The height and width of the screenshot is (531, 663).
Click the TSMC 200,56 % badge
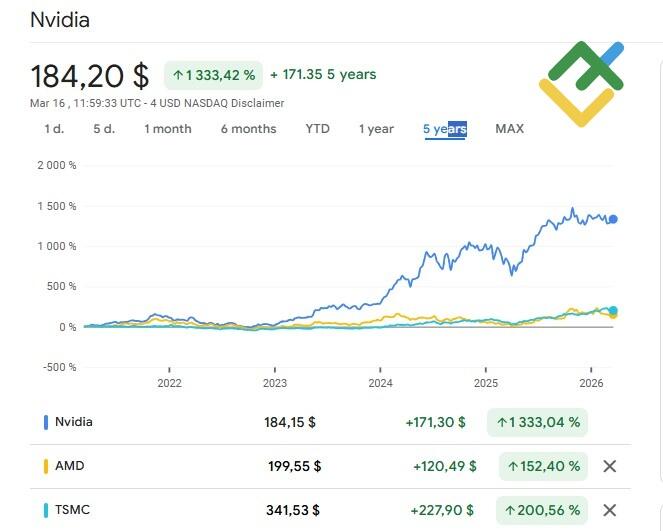coord(542,510)
